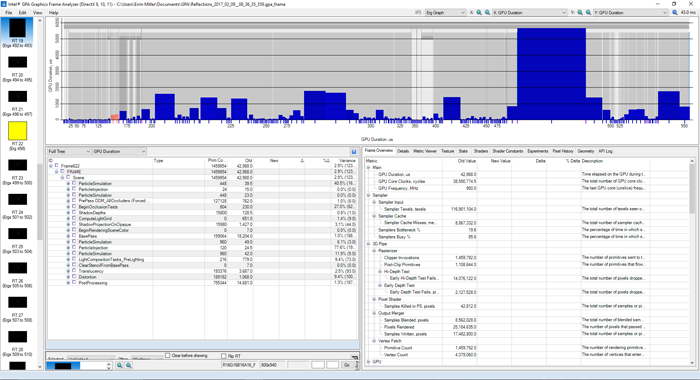Click the save icon above the tree table
700x380 pixels.
point(354,151)
